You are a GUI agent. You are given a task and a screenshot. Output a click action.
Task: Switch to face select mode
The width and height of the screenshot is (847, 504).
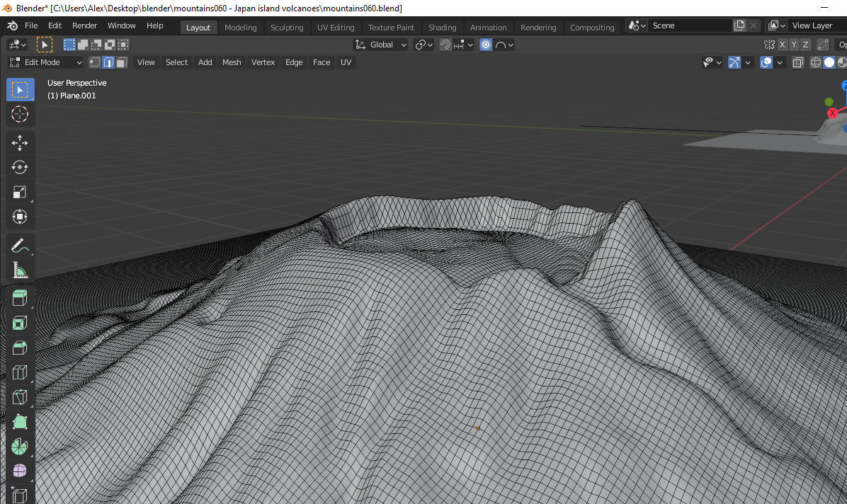pos(122,63)
